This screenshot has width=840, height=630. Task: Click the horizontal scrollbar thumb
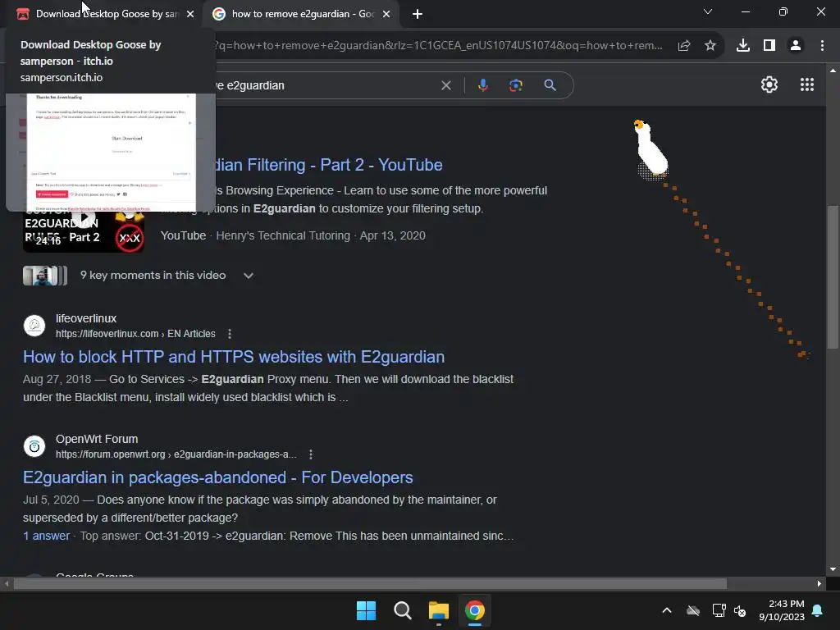tap(370, 583)
